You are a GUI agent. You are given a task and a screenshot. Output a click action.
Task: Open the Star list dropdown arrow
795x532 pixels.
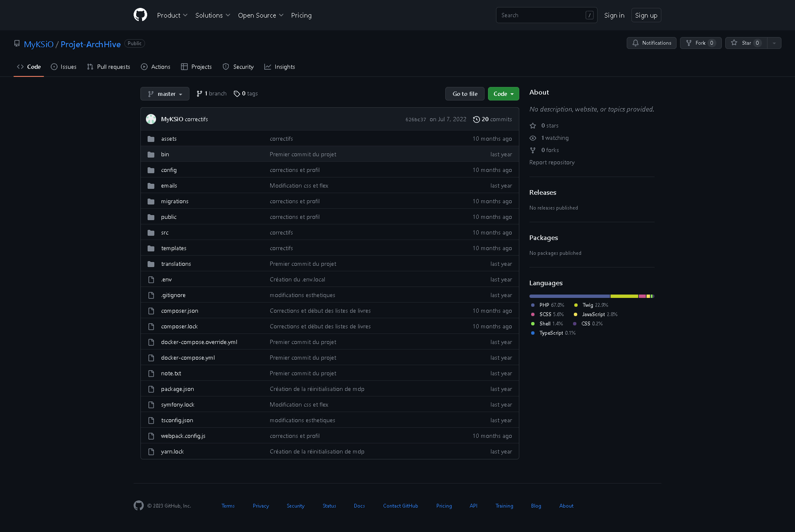(x=774, y=43)
